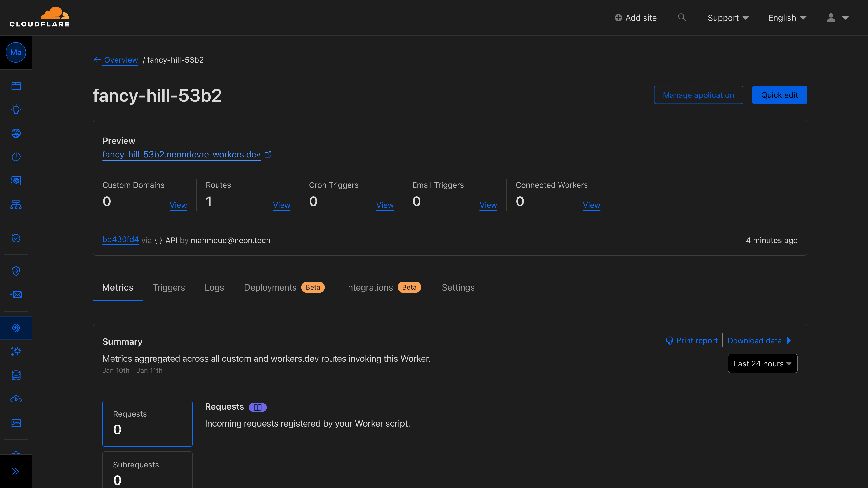Click the Analytics pie chart sidebar icon
The height and width of the screenshot is (488, 868).
point(16,157)
